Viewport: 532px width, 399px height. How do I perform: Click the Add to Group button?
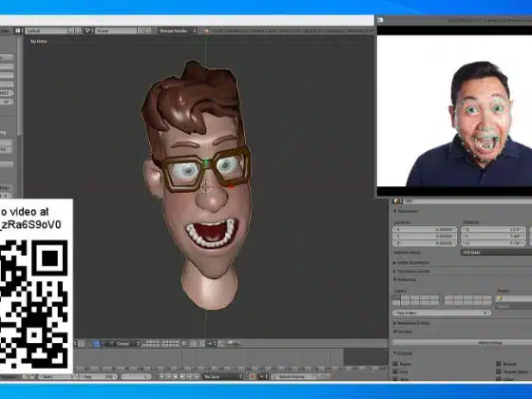[462, 343]
